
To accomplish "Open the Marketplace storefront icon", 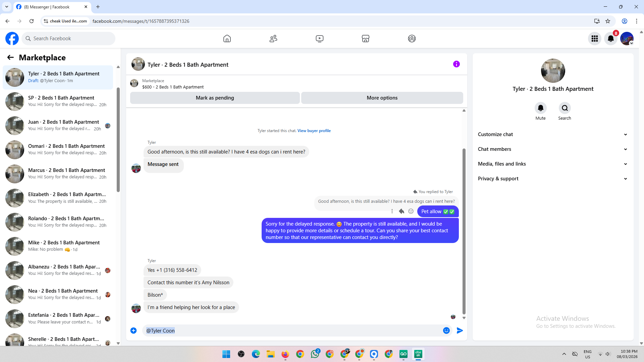I will pos(366,39).
